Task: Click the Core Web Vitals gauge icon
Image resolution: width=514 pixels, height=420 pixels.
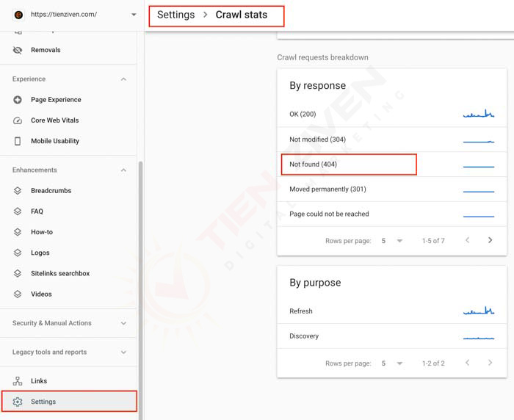Action: click(18, 120)
